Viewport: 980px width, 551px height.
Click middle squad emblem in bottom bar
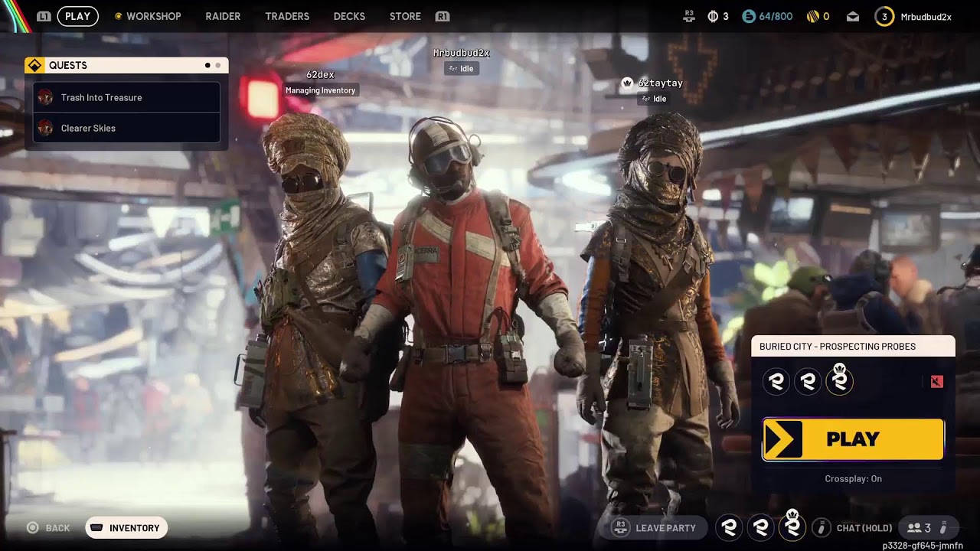click(x=761, y=527)
